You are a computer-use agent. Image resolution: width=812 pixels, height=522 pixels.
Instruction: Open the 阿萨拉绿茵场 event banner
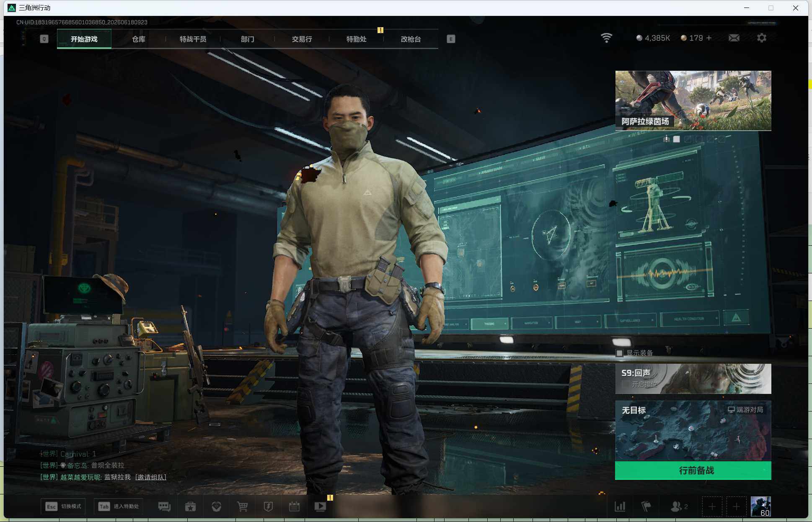coord(693,100)
